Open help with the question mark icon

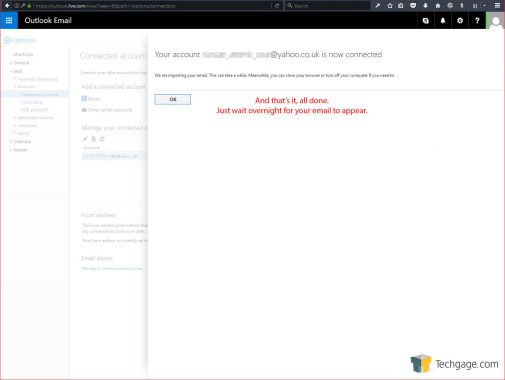(x=477, y=21)
